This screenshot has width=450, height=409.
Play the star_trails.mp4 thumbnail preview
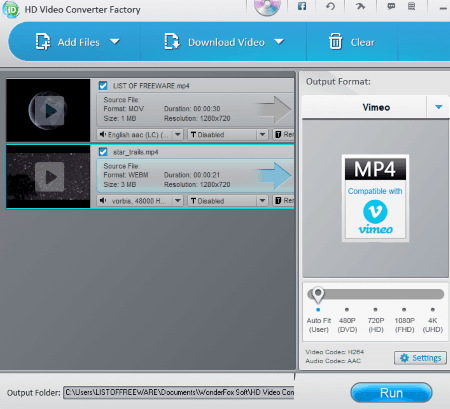(50, 177)
